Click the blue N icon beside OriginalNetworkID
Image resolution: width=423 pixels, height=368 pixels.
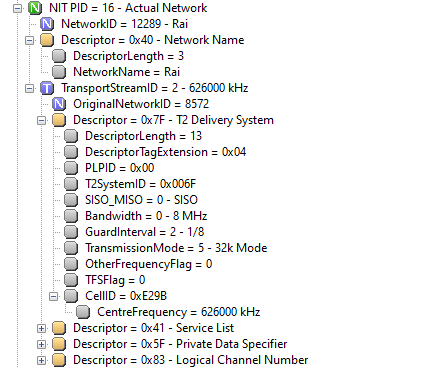pos(59,104)
